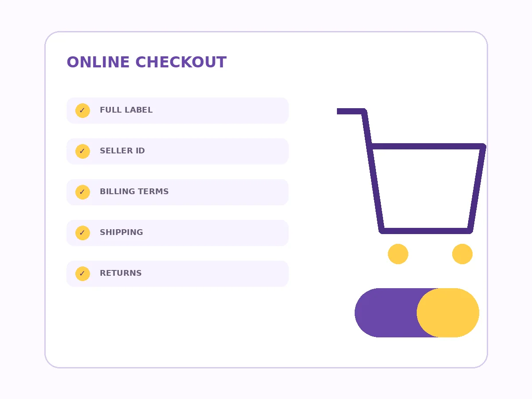Click the shopping cart icon
The width and height of the screenshot is (532, 399).
411,186
